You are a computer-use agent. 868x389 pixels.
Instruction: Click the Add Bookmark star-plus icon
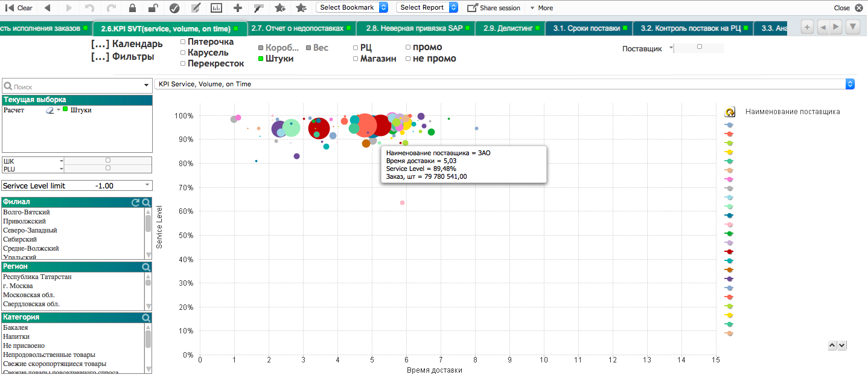click(x=280, y=8)
